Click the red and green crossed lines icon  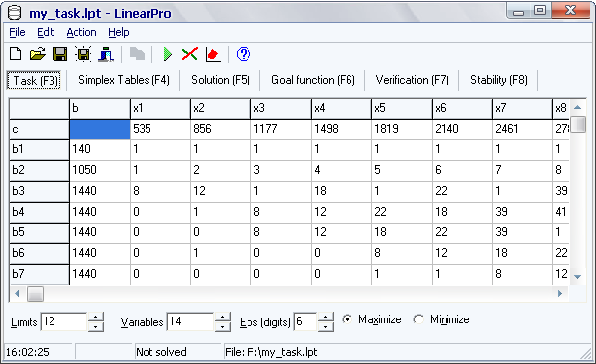click(x=190, y=54)
